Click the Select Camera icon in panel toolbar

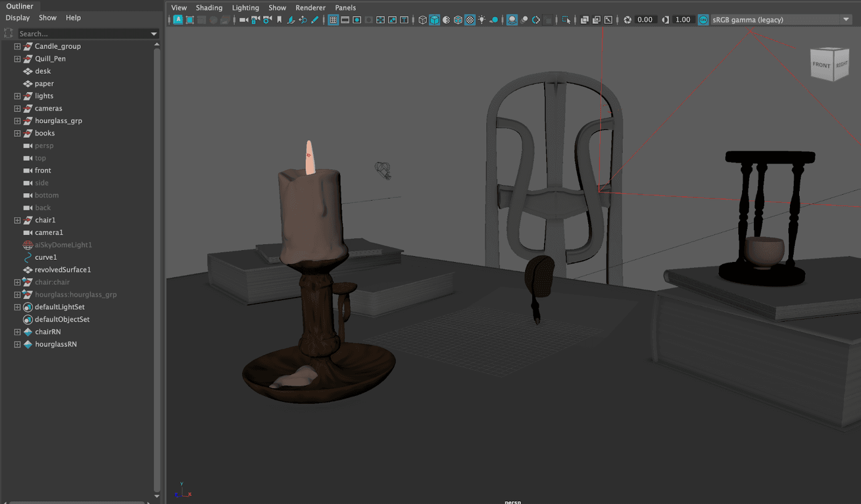point(243,20)
